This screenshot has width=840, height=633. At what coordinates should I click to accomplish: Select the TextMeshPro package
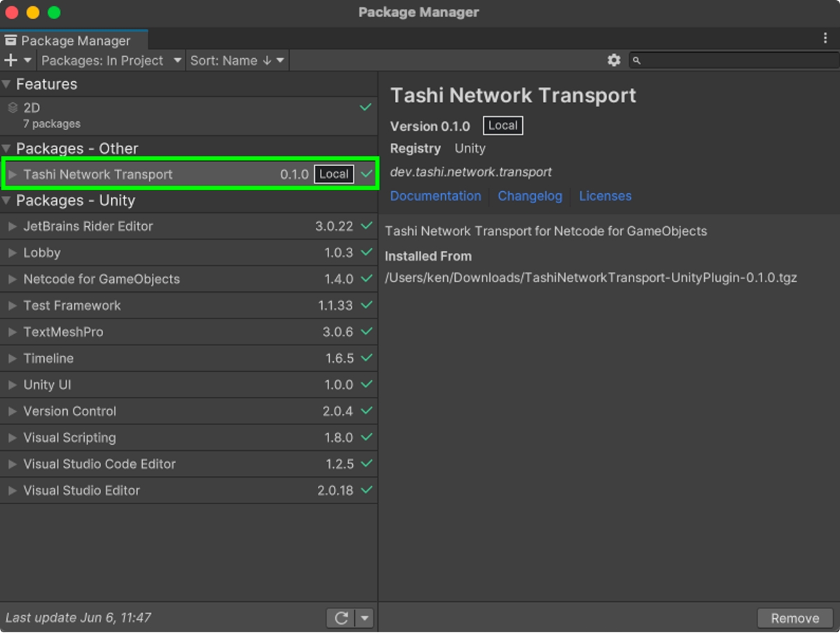[x=189, y=332]
